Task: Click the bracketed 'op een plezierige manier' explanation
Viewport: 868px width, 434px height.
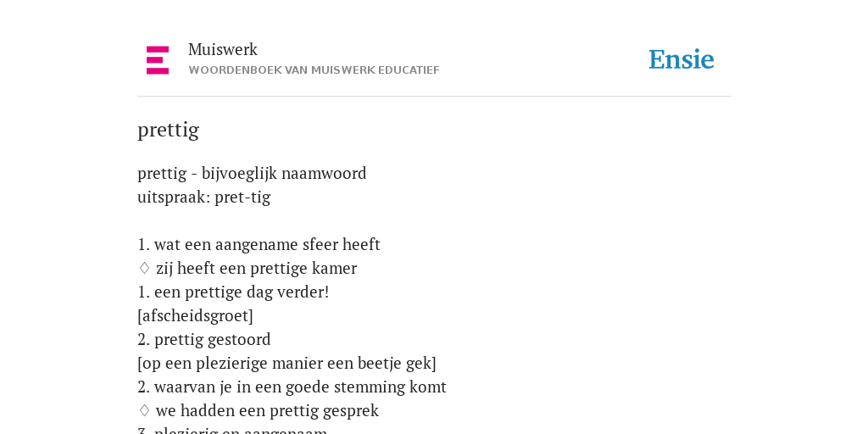Action: click(x=287, y=363)
